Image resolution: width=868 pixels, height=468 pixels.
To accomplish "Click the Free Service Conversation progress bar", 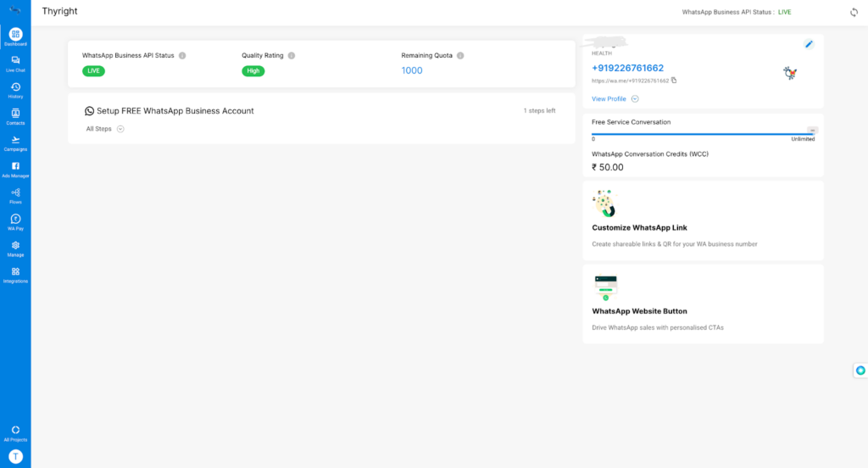I will pyautogui.click(x=702, y=134).
